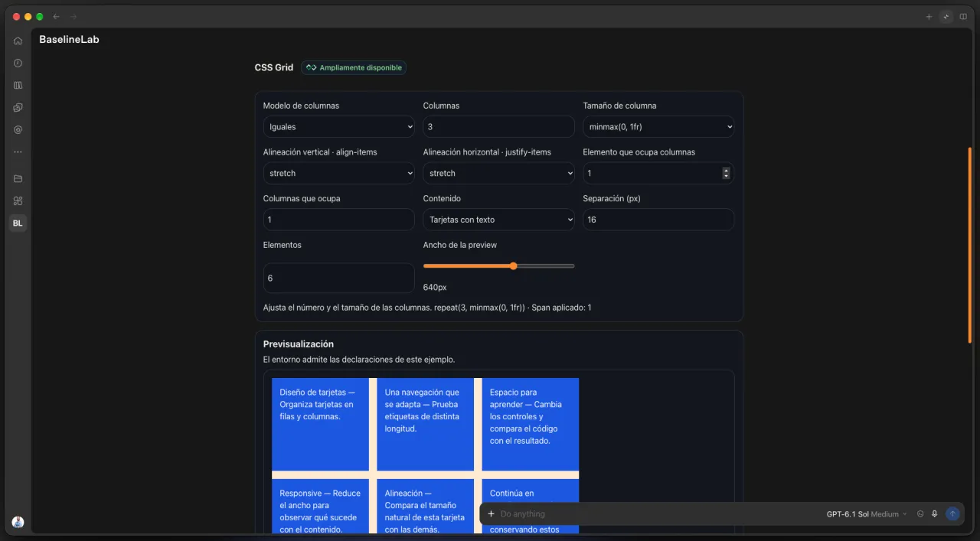Click the Elementos input field
980x541 pixels.
pyautogui.click(x=338, y=279)
